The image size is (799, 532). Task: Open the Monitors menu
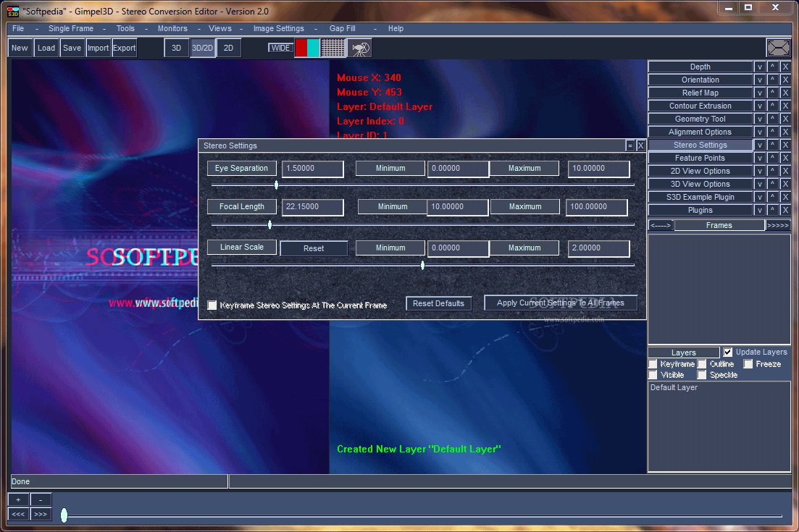tap(172, 28)
